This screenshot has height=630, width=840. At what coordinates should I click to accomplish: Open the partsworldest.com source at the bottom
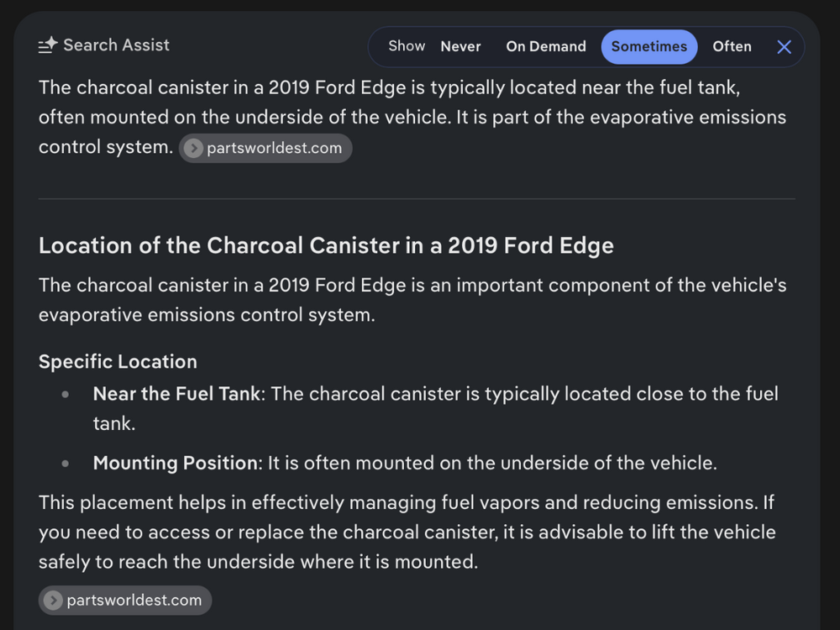pyautogui.click(x=125, y=601)
